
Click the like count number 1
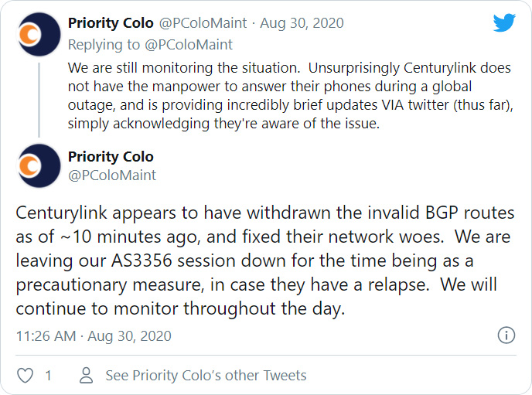(48, 376)
